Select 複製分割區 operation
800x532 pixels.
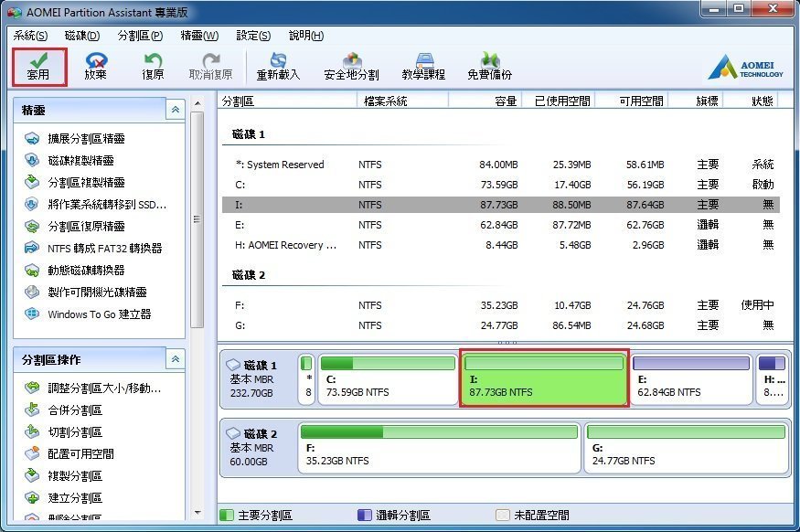pyautogui.click(x=63, y=476)
